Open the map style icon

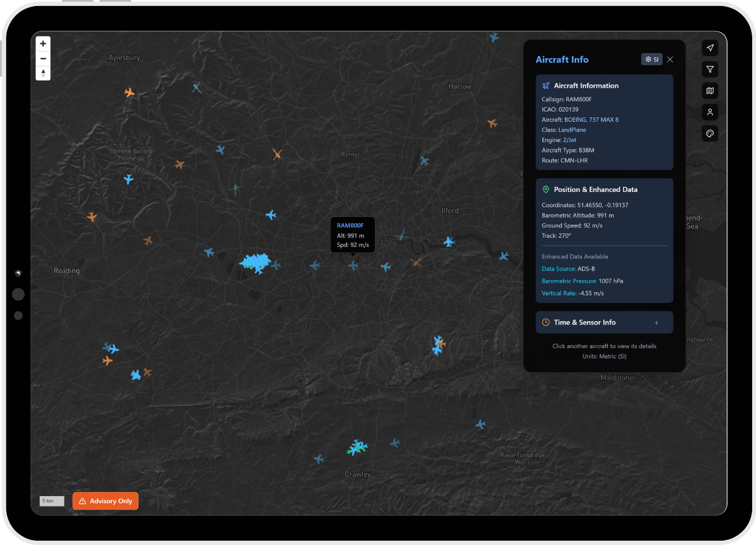click(x=710, y=91)
